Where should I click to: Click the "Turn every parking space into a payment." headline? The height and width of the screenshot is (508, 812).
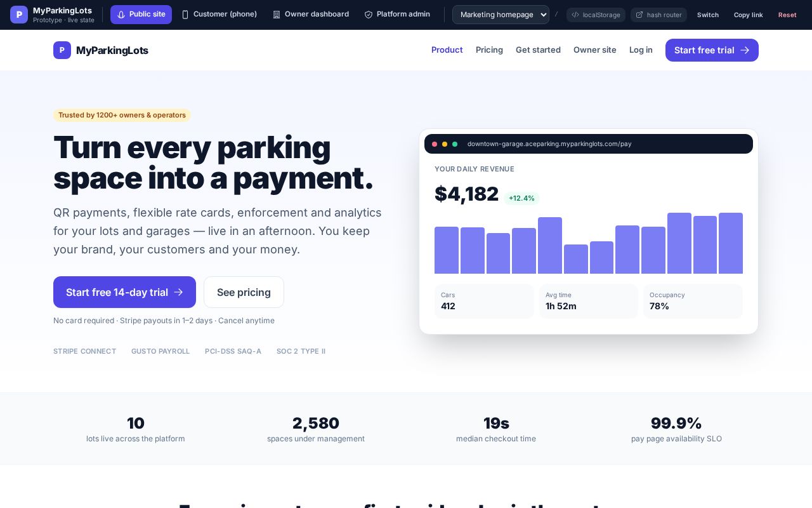(x=214, y=163)
